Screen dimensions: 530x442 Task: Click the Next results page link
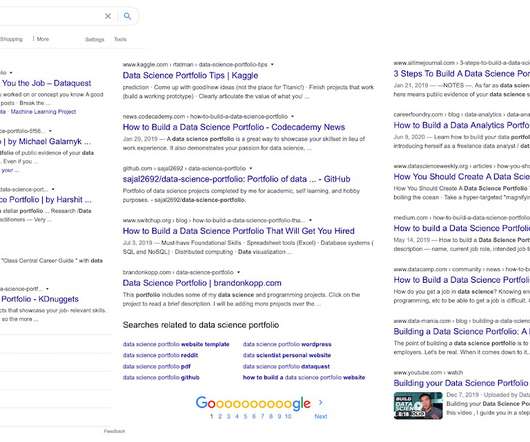321,416
